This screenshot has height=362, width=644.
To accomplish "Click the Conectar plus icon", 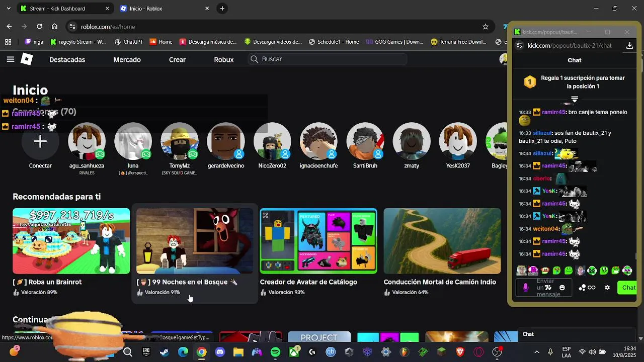I will 40,141.
